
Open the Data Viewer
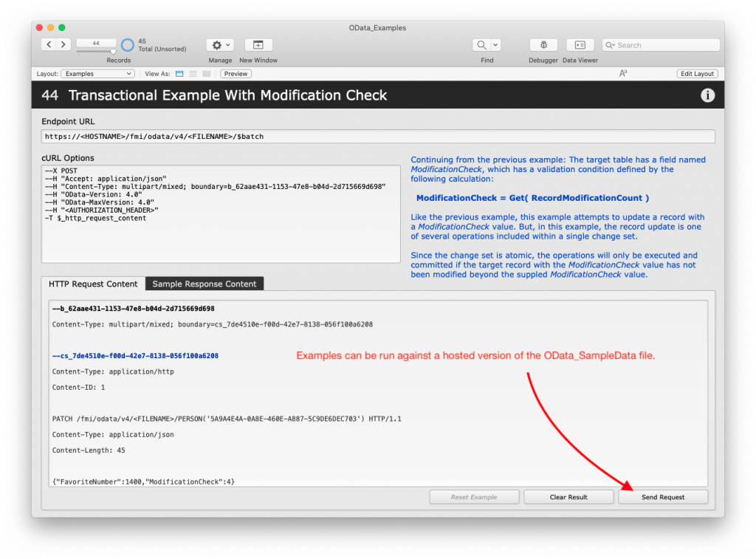click(580, 45)
